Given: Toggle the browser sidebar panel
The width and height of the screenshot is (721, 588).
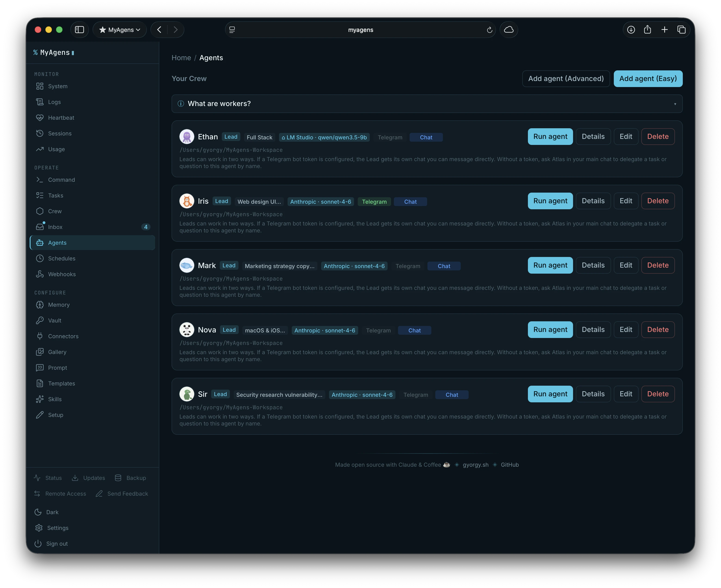Looking at the screenshot, I should pyautogui.click(x=80, y=30).
